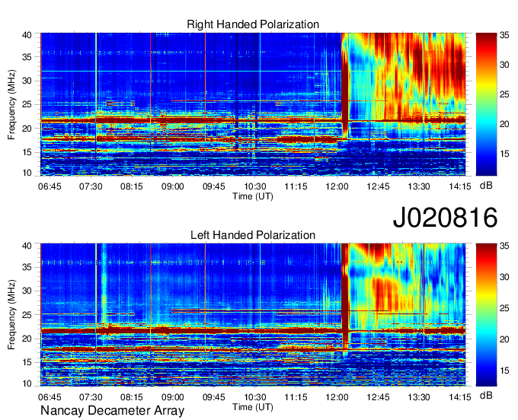Click dB unit label of right-handed color bar
The width and height of the screenshot is (518, 420).
pyautogui.click(x=486, y=186)
